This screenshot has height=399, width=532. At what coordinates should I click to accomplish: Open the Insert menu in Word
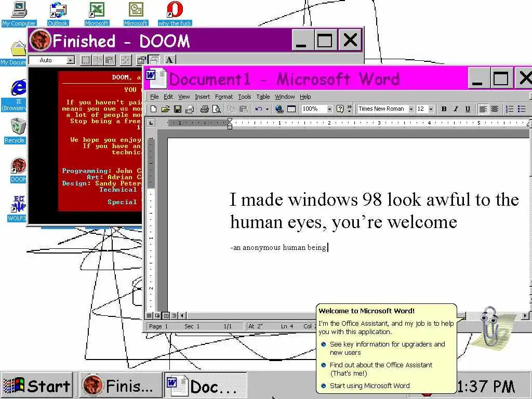[202, 97]
